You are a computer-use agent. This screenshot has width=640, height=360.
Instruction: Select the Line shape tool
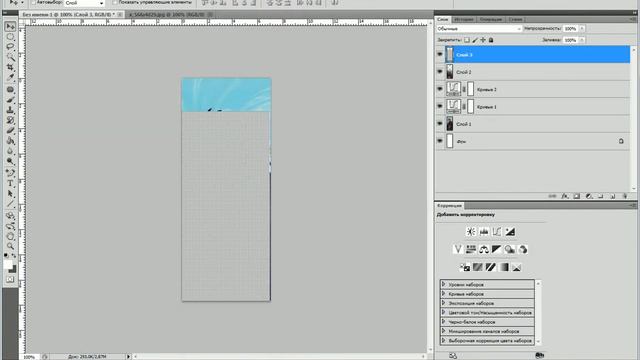[11, 204]
